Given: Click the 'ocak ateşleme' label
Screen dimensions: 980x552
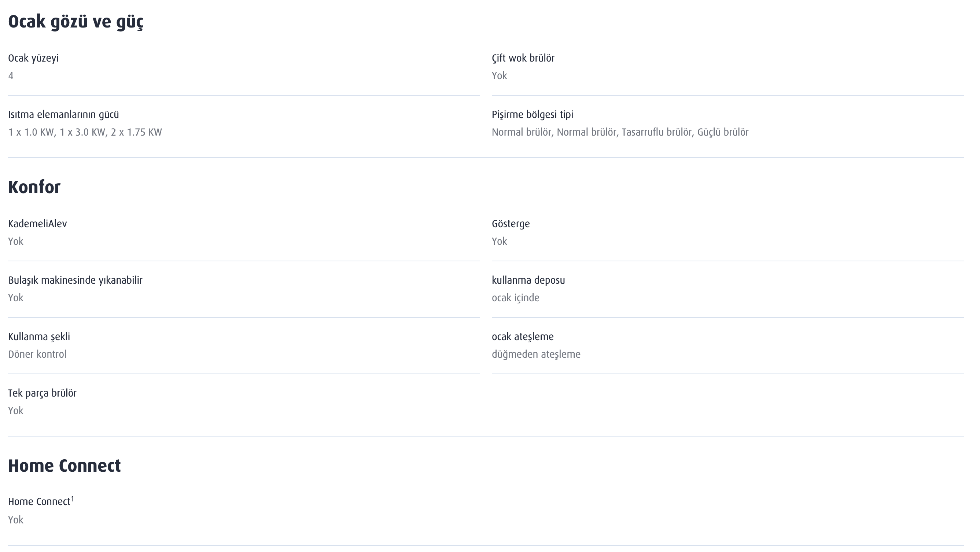Looking at the screenshot, I should point(522,337).
